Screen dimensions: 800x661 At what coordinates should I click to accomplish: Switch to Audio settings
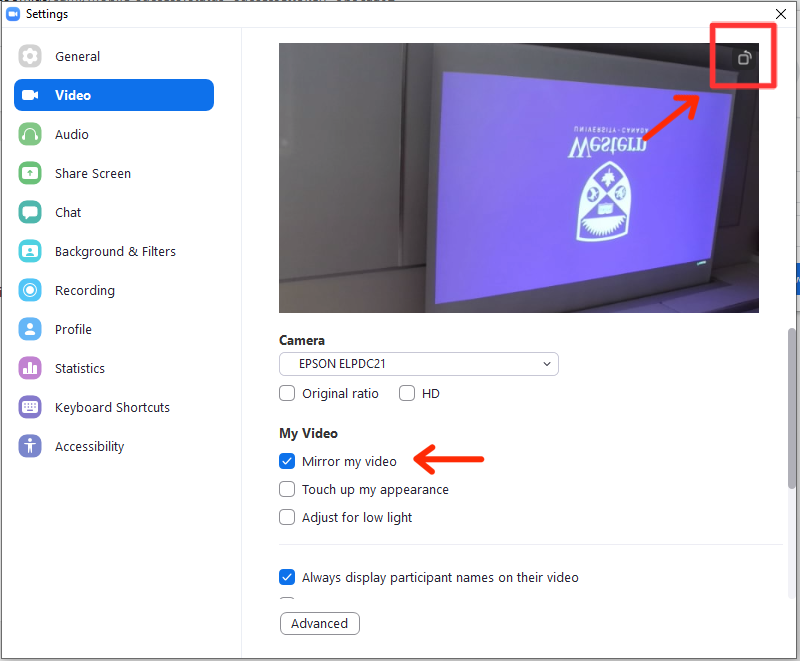114,134
